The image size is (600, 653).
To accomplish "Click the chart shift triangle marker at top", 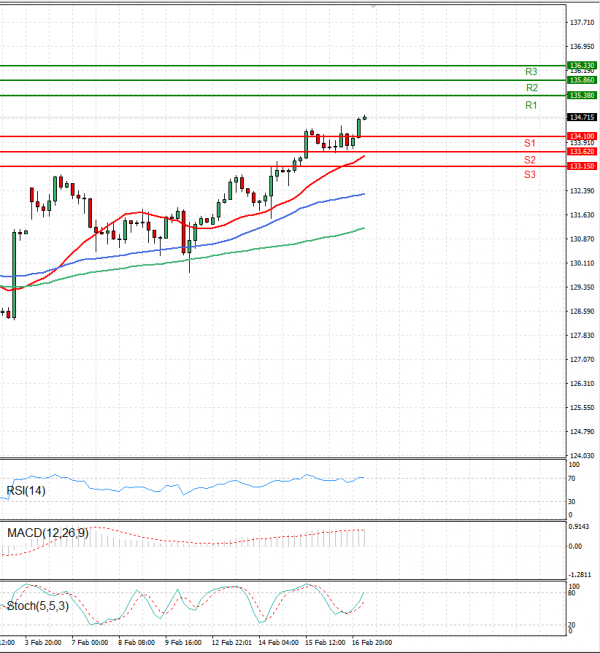I will click(373, 6).
